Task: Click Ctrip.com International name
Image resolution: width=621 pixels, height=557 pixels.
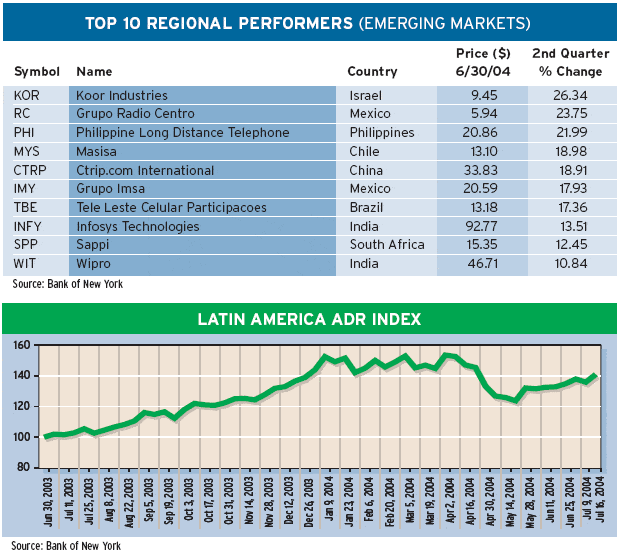Action: click(145, 170)
